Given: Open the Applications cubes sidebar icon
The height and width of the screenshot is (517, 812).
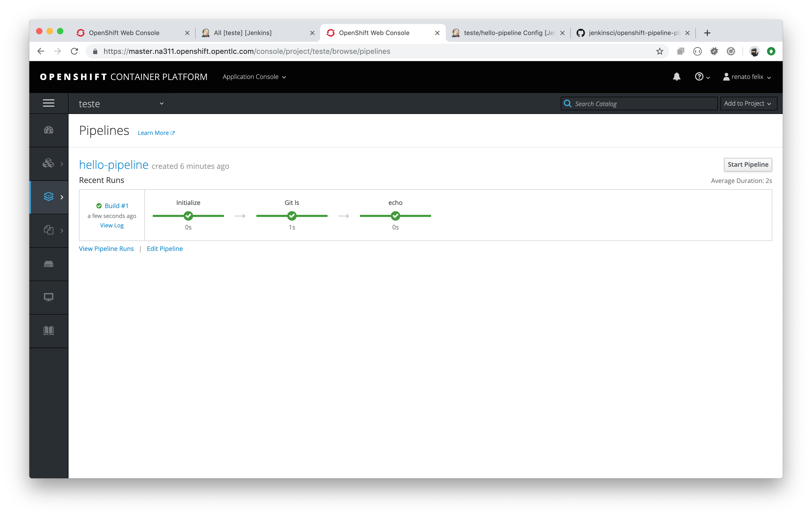Looking at the screenshot, I should pyautogui.click(x=49, y=163).
